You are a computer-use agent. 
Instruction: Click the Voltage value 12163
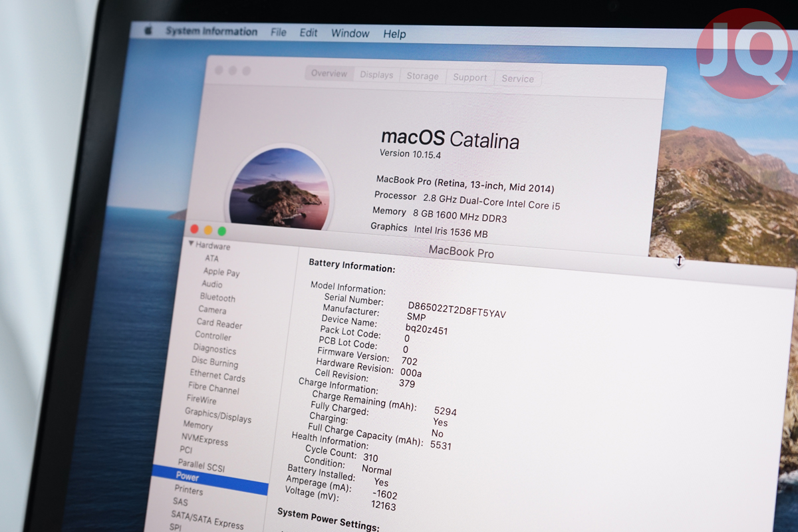pyautogui.click(x=384, y=506)
